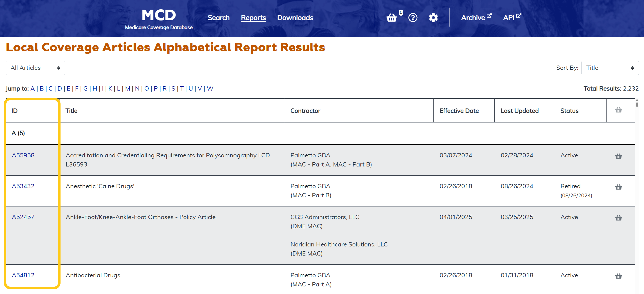The image size is (644, 294).
Task: Add article A52457 to basket
Action: click(618, 218)
